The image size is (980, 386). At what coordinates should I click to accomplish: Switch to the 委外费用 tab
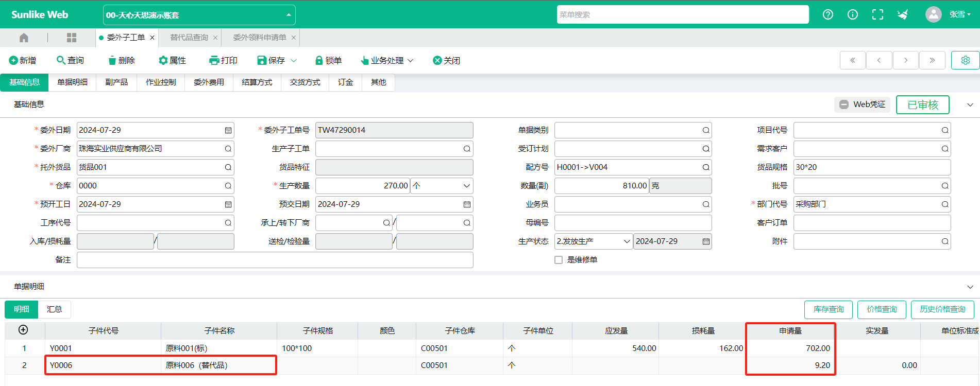(x=209, y=82)
